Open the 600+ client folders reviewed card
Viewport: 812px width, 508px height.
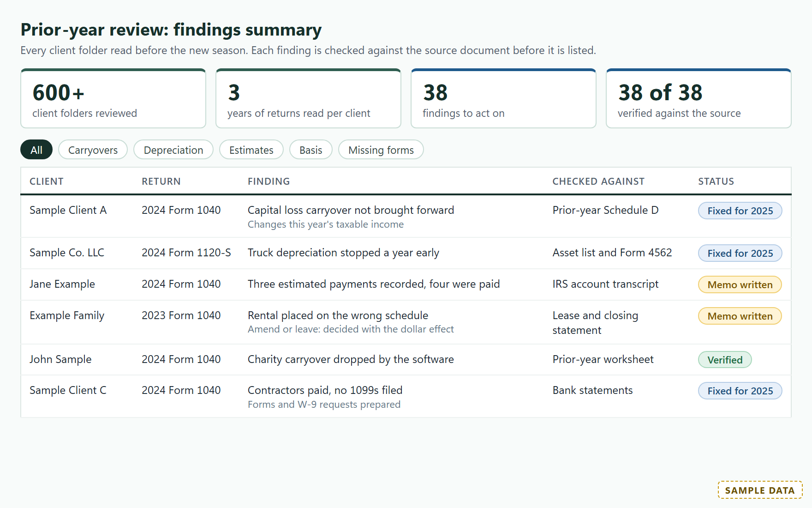[113, 98]
